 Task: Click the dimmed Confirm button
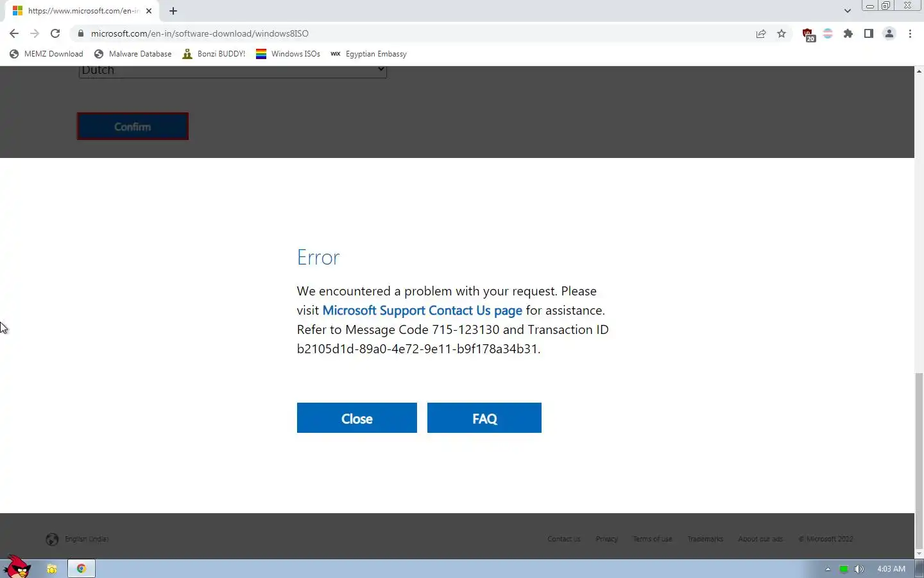pyautogui.click(x=133, y=127)
